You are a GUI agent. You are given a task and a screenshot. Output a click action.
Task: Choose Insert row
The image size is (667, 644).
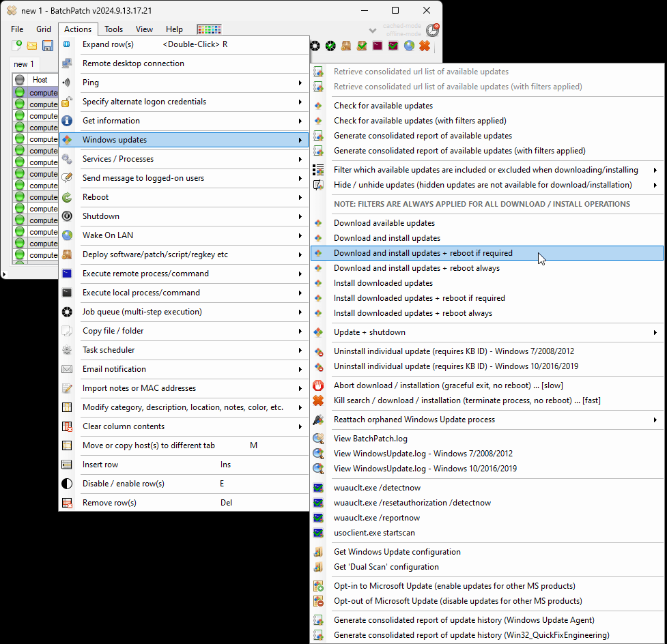[x=100, y=465]
